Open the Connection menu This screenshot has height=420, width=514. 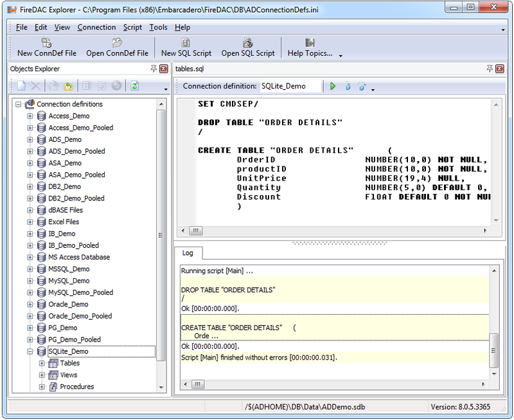[x=96, y=27]
